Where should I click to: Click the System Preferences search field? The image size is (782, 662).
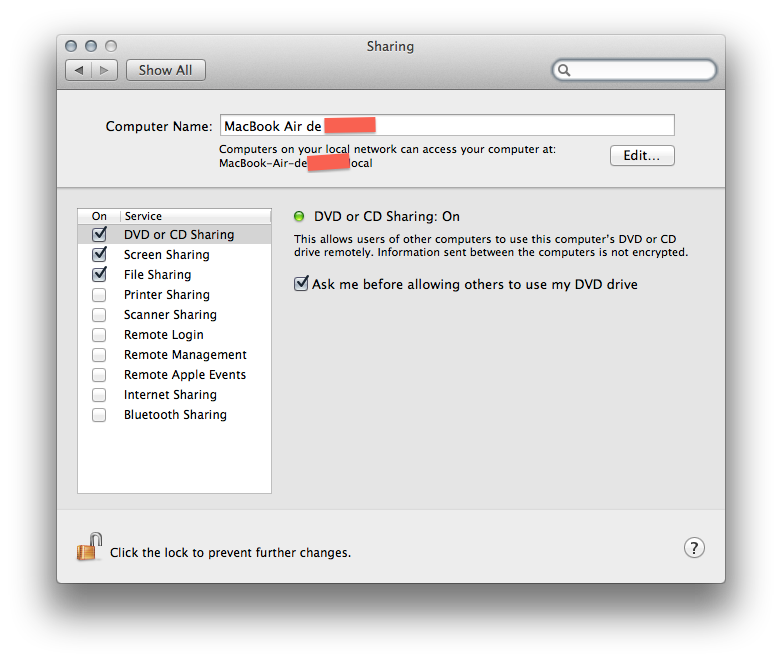(x=642, y=71)
